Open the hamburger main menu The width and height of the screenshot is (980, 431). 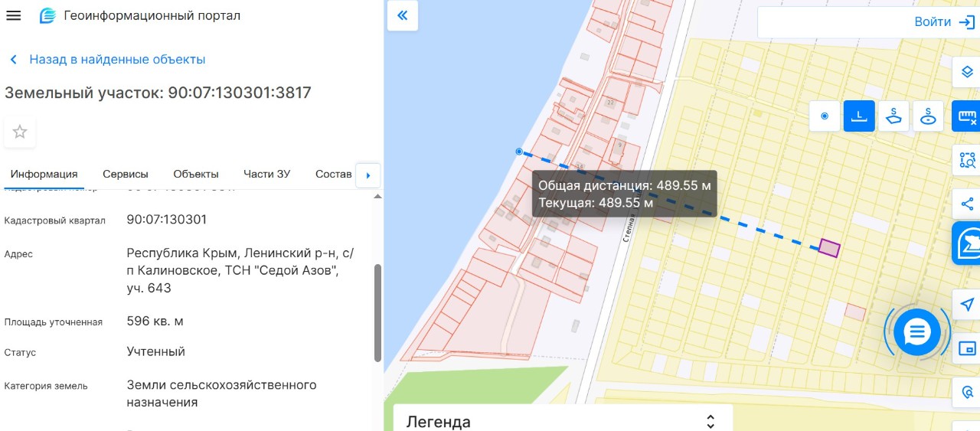(14, 15)
